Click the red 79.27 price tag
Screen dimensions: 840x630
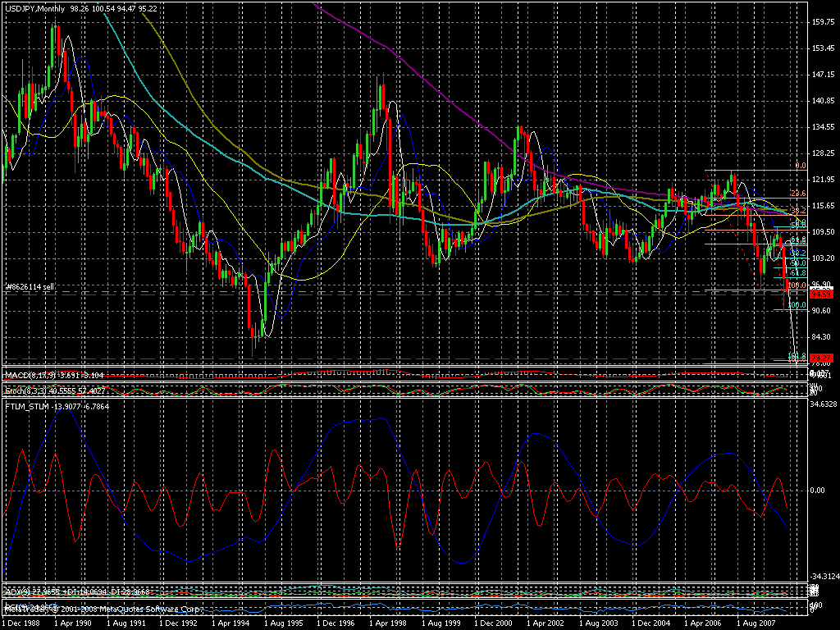click(x=821, y=358)
